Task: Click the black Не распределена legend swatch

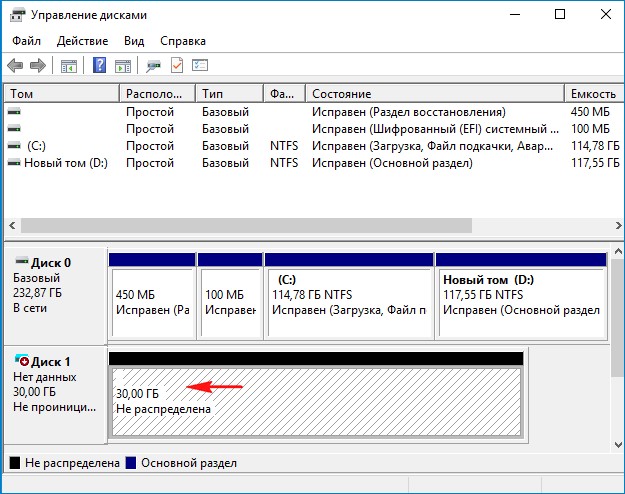Action: pos(15,463)
